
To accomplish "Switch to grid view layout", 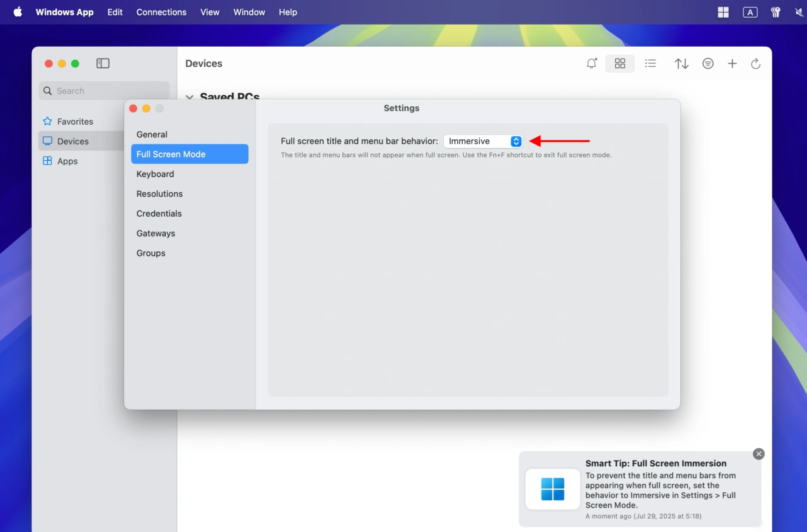I will pyautogui.click(x=620, y=64).
